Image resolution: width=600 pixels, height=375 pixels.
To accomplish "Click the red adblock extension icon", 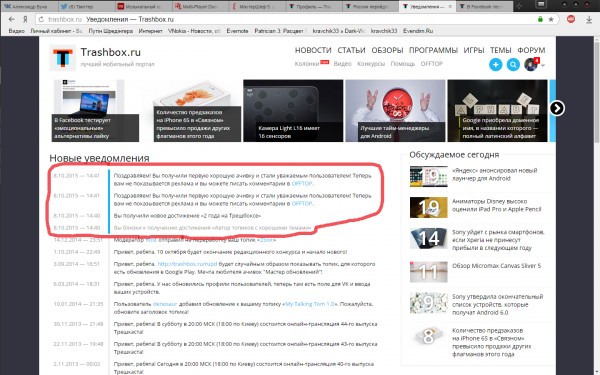I will [x=571, y=19].
